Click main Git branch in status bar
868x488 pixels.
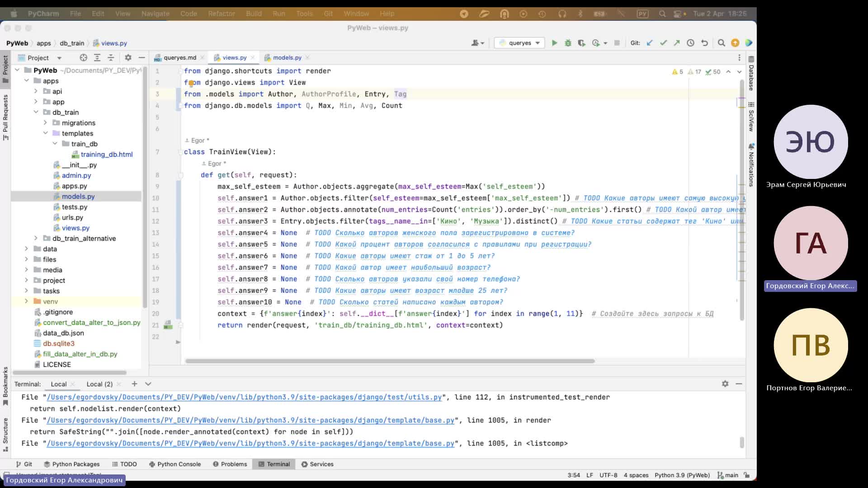point(727,475)
